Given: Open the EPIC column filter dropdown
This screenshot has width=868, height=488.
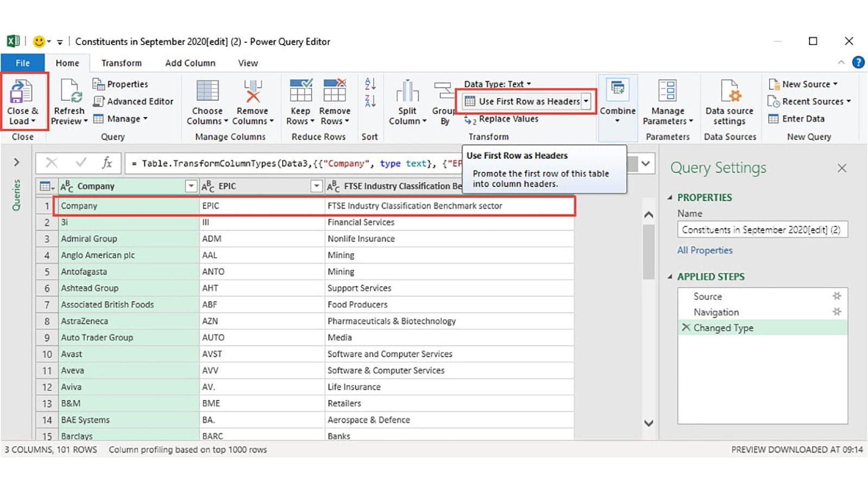Looking at the screenshot, I should coord(316,187).
